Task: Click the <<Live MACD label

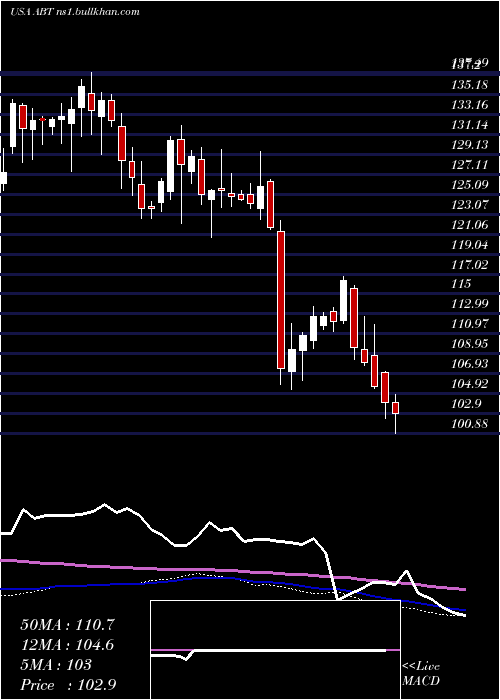Action: [421, 674]
